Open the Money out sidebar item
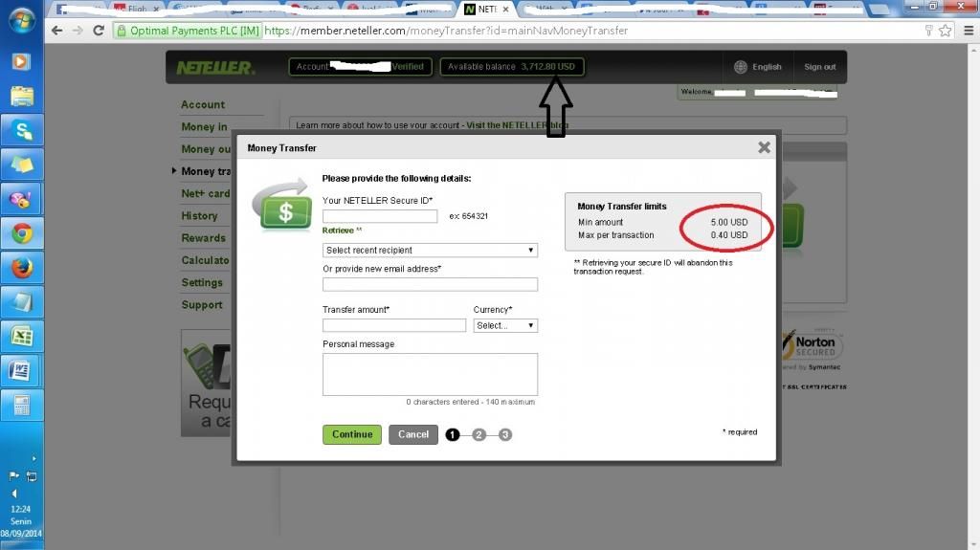This screenshot has height=550, width=980. (206, 149)
